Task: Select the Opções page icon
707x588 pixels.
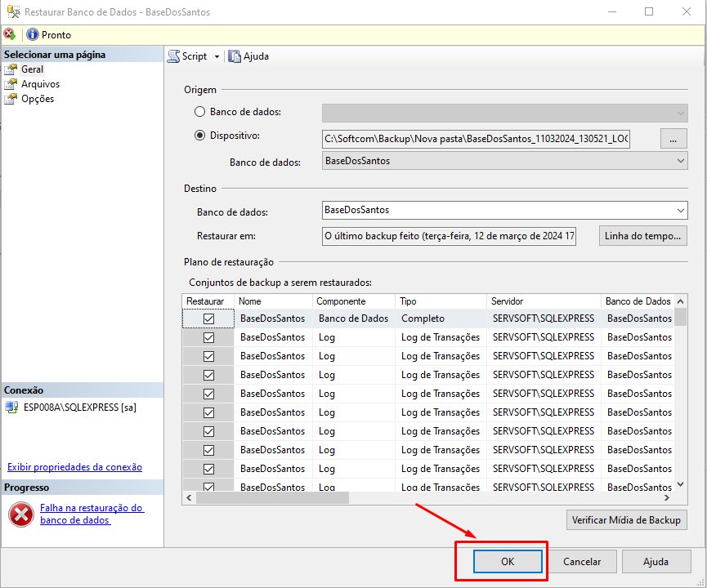Action: (11, 99)
